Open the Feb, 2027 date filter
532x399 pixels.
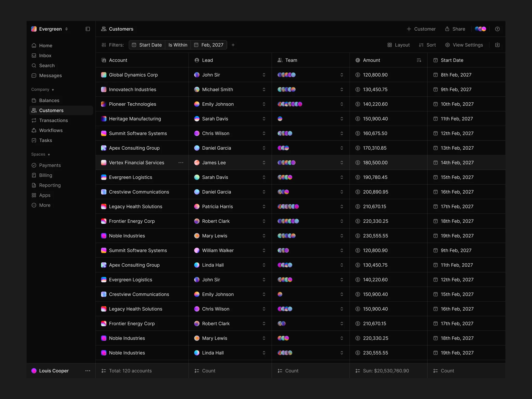(209, 45)
